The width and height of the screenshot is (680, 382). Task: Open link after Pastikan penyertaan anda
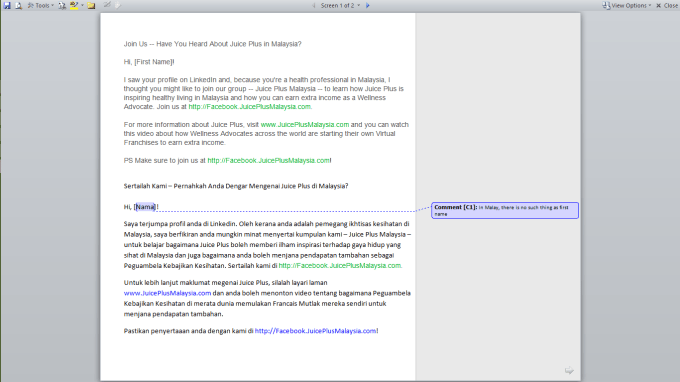point(315,331)
